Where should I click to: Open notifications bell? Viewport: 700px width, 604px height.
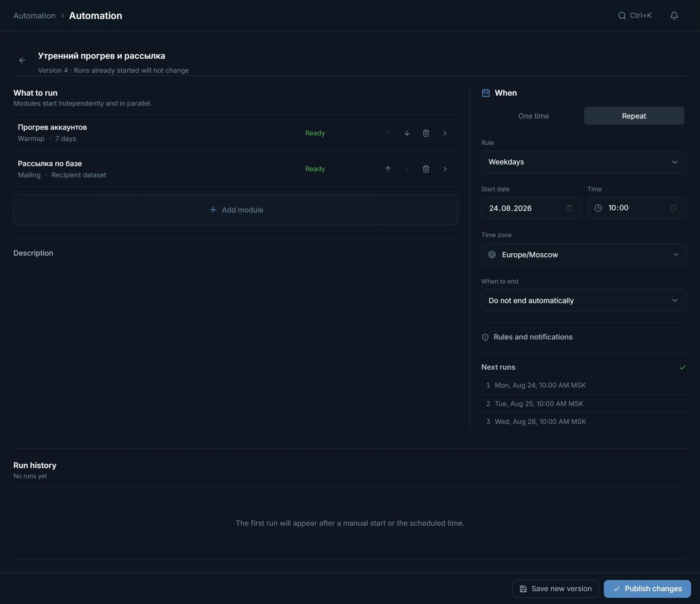coord(674,16)
